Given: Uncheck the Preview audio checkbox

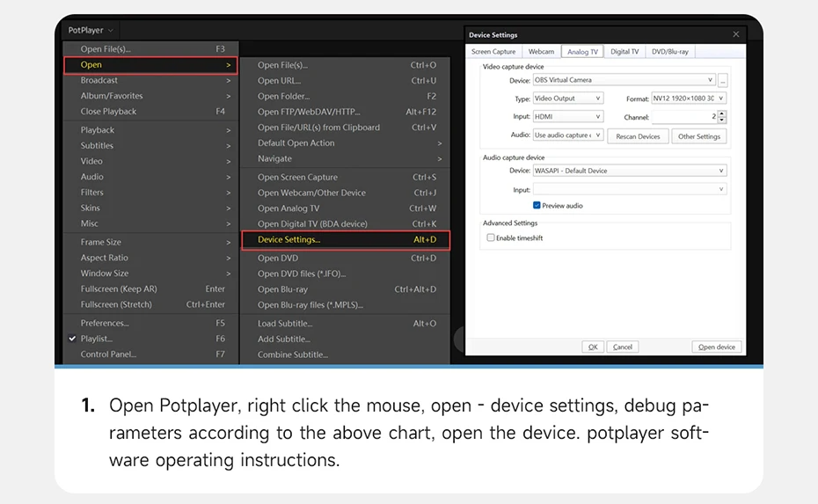Looking at the screenshot, I should pos(537,206).
